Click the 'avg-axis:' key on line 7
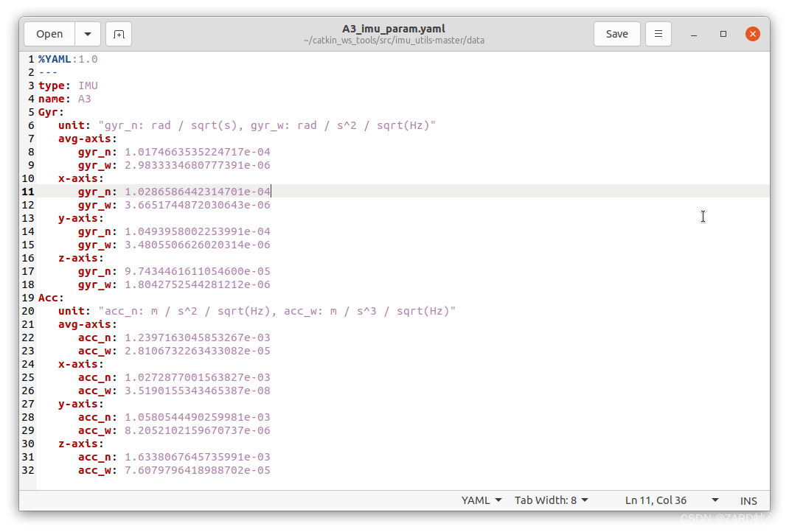This screenshot has height=532, width=789. pos(87,139)
